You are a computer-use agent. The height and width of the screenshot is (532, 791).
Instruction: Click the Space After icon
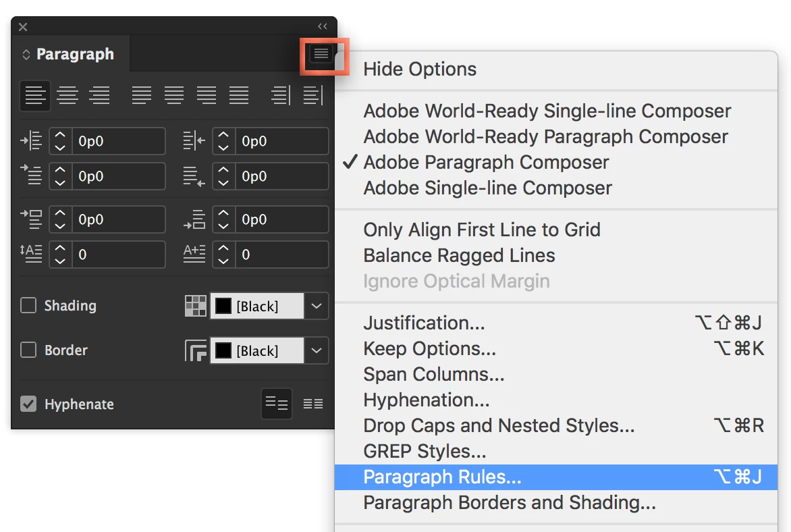point(194,219)
